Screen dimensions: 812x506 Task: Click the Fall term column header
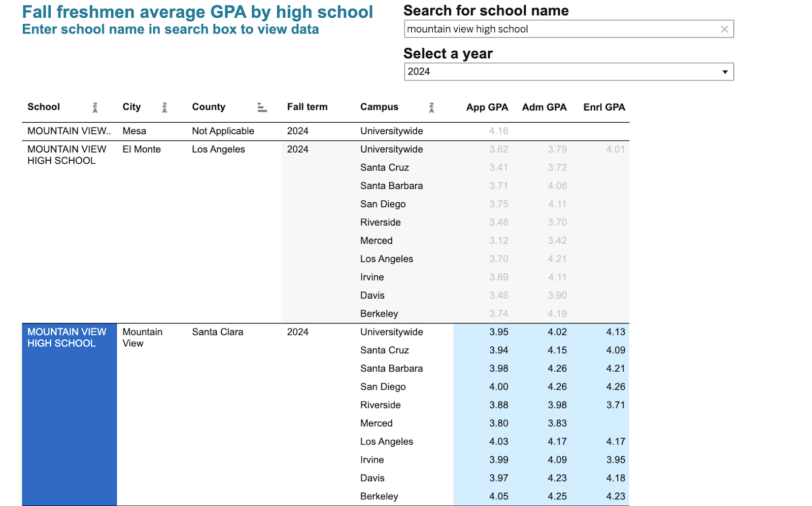(307, 107)
